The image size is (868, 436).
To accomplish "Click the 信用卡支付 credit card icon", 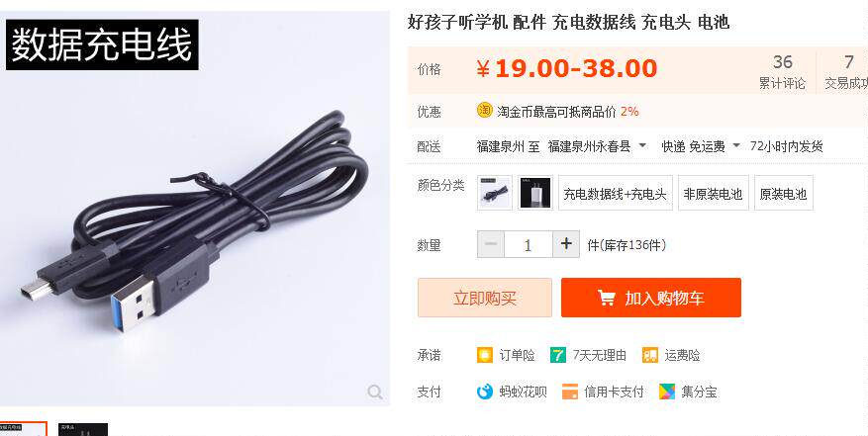I will [x=570, y=392].
